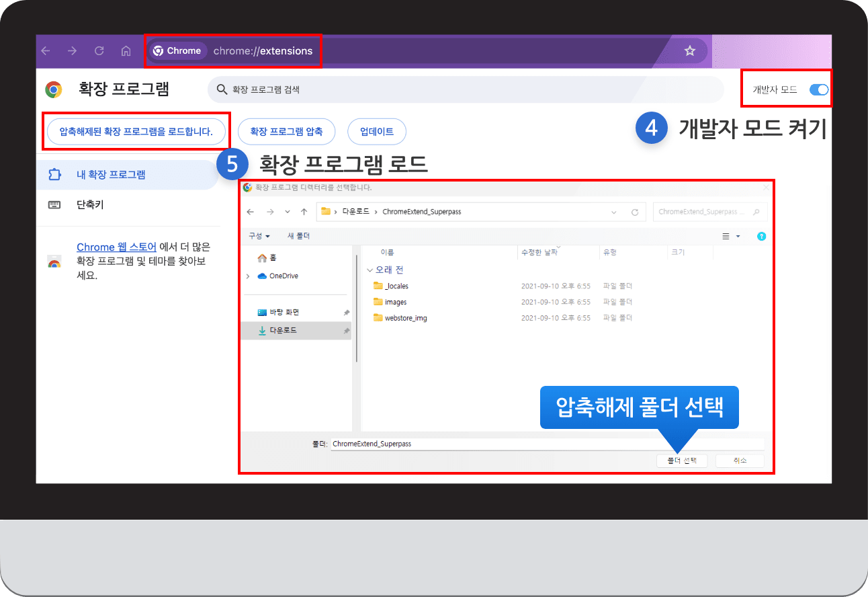Click the puzzle icon beside 내 확장 프로그램
The width and height of the screenshot is (868, 597).
56,174
